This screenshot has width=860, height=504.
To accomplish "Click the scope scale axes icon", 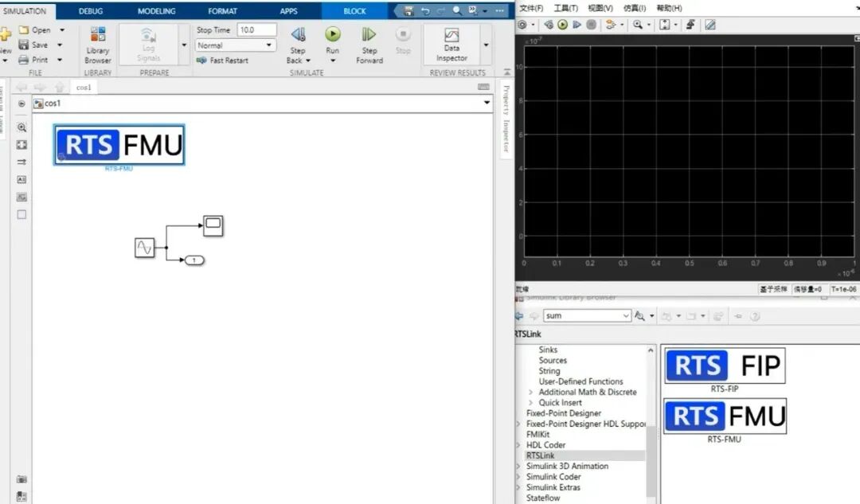I will [665, 25].
